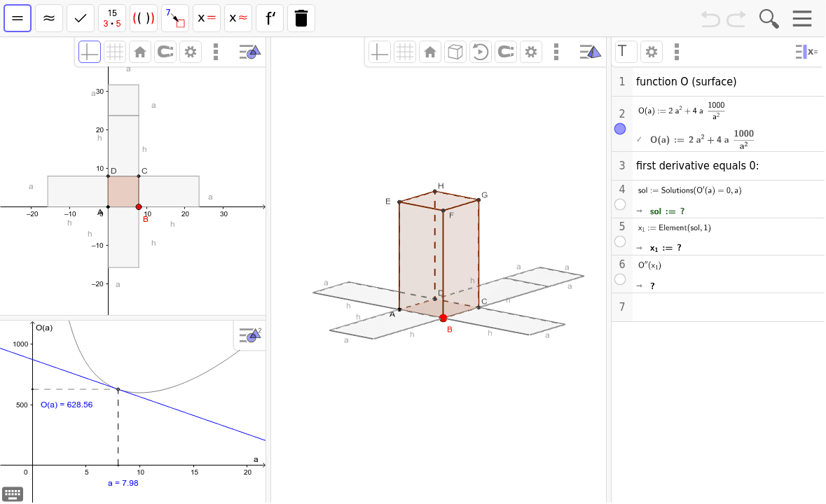Click the Solutions(O'(a) = 0, a) input
This screenshot has height=504, width=826.
pyautogui.click(x=689, y=190)
